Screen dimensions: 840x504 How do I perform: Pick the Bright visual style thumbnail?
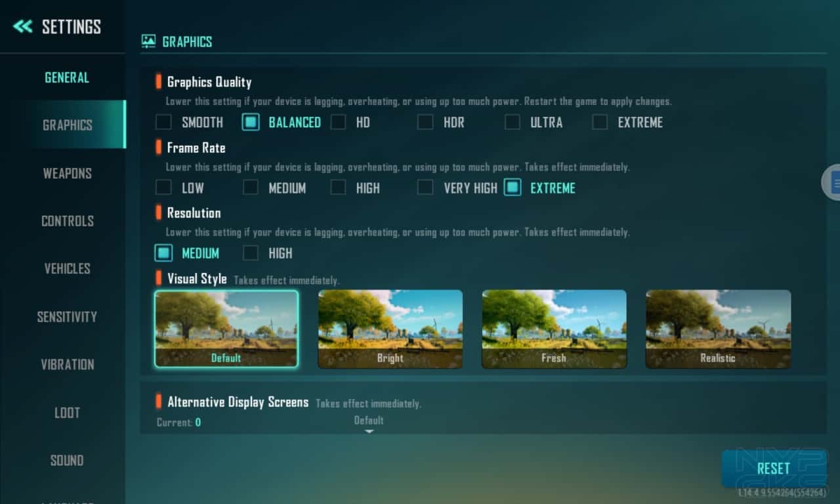tap(390, 328)
